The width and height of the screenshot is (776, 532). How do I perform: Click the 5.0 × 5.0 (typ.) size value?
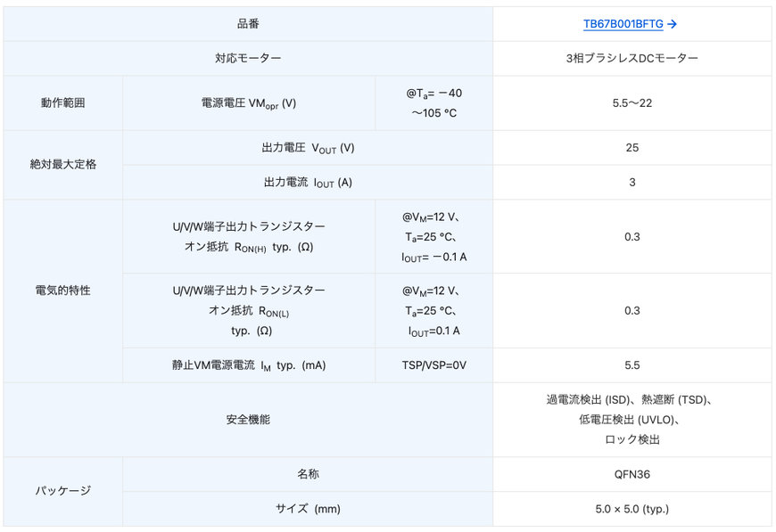[632, 509]
